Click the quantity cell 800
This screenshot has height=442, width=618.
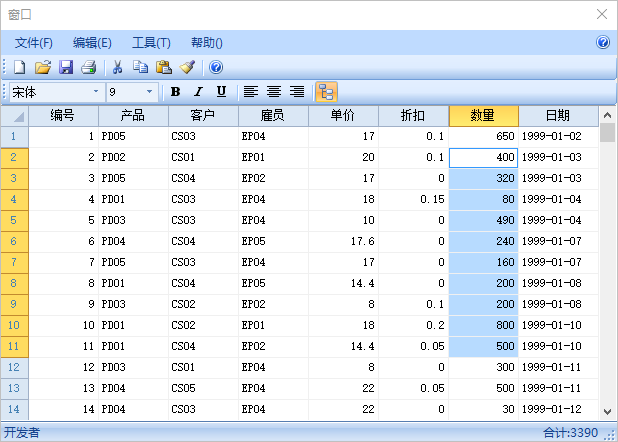tap(484, 325)
